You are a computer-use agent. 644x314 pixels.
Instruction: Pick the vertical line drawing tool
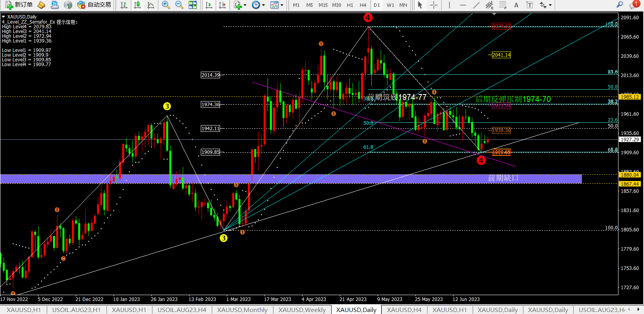point(449,5)
